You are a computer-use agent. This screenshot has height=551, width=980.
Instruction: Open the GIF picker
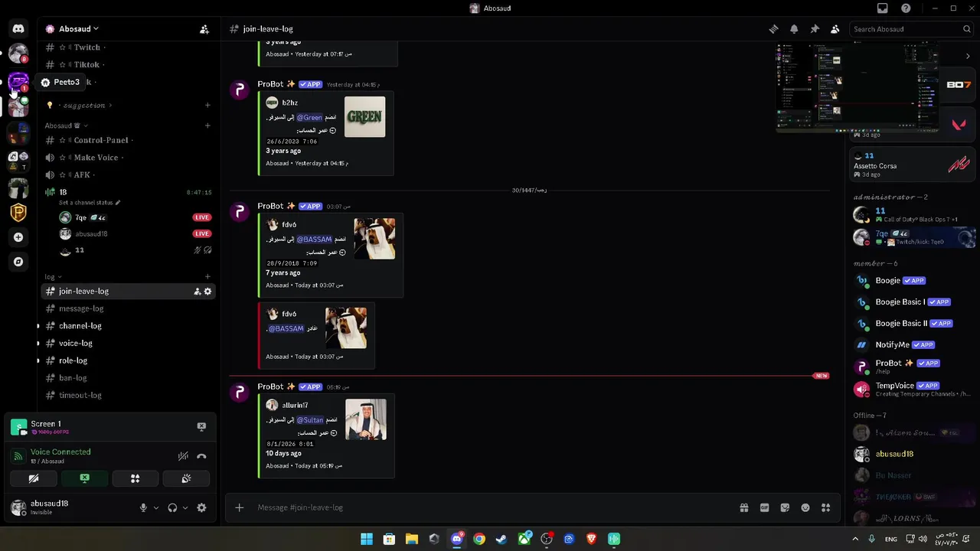click(764, 507)
